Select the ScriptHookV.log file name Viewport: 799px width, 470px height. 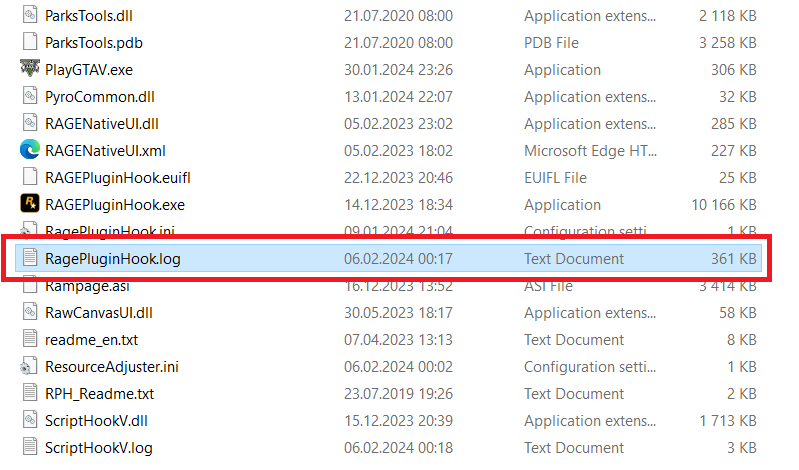click(x=99, y=447)
